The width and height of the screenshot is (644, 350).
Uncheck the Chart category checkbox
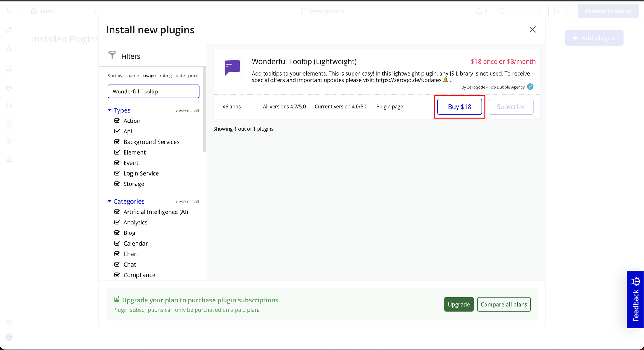[x=117, y=254]
